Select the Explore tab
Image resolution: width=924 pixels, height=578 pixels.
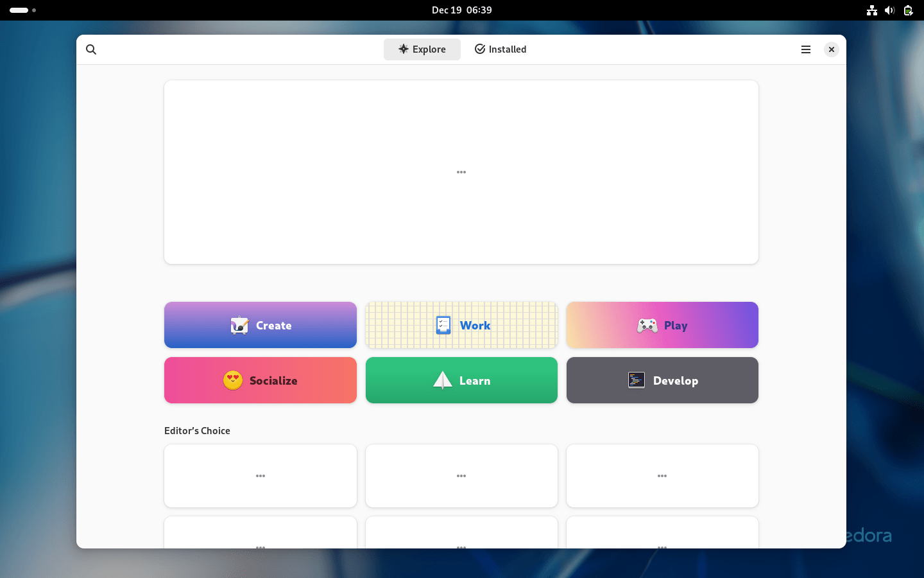tap(422, 49)
